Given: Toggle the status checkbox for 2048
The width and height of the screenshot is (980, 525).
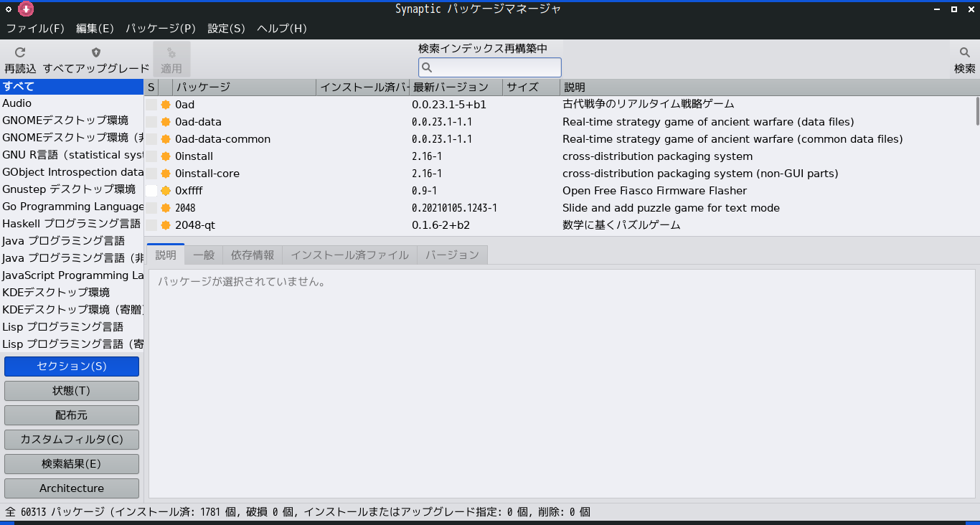Looking at the screenshot, I should (x=151, y=208).
